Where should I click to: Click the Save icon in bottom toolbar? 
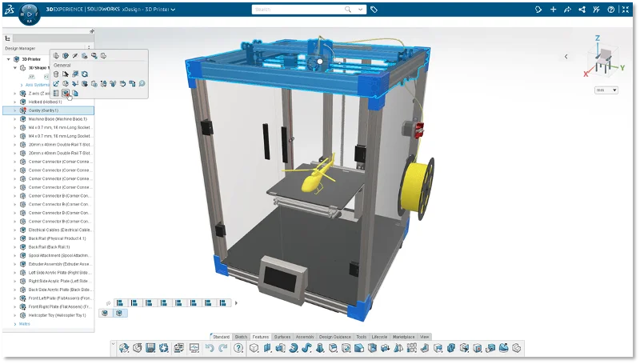[150, 348]
